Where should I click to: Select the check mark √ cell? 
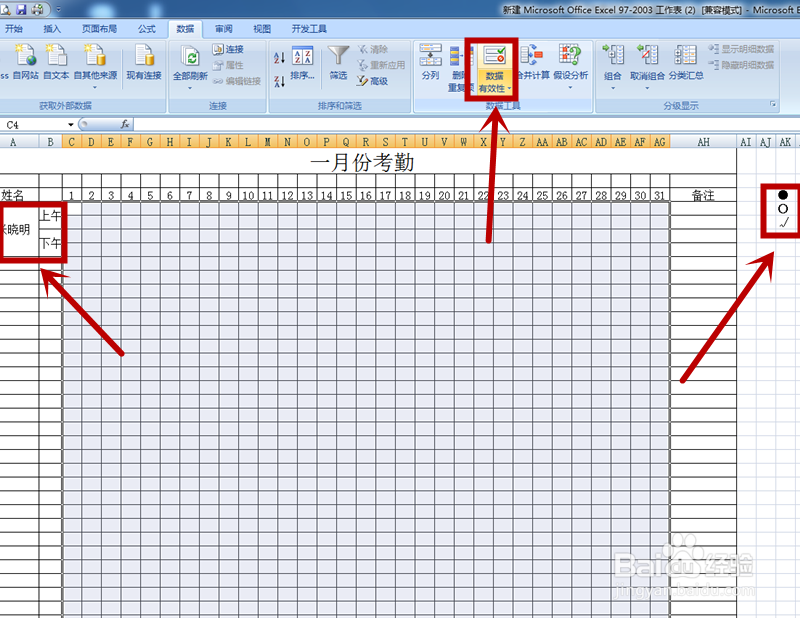click(784, 222)
